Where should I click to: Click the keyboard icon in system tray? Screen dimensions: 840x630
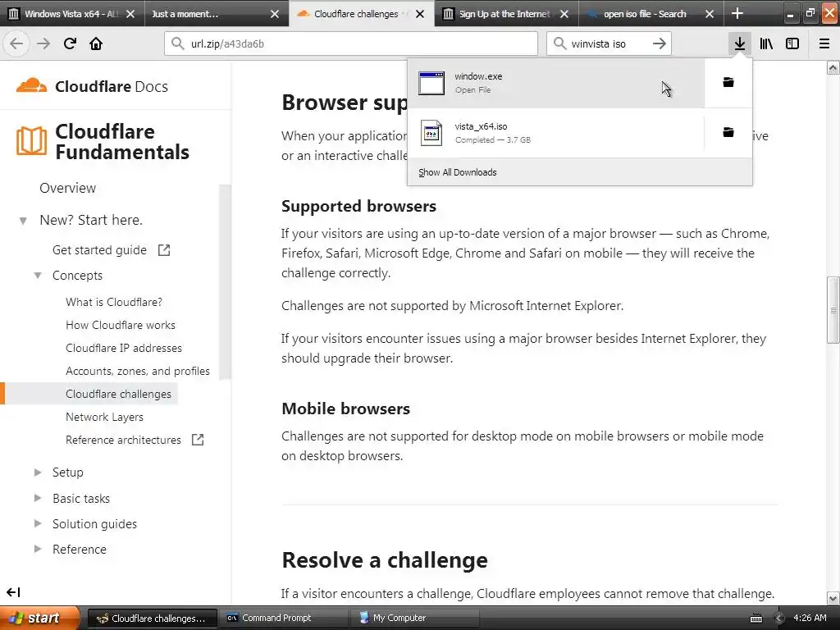[756, 619]
